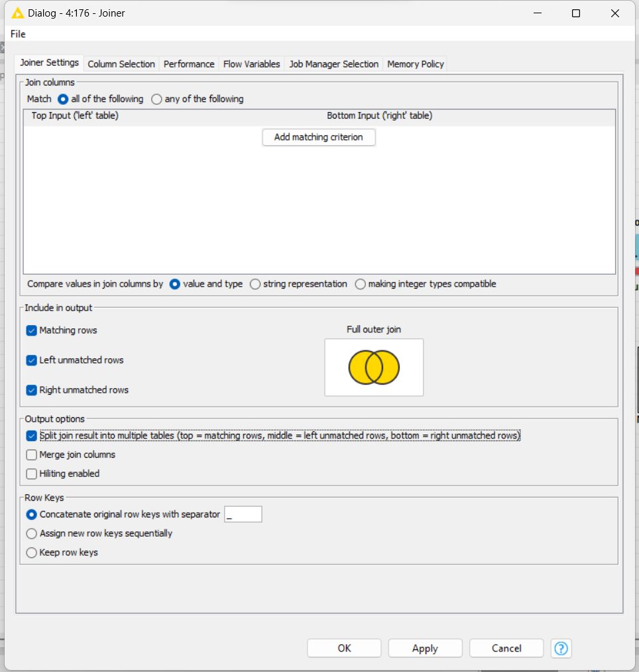Click the Bottom Input ('right' table) header
The width and height of the screenshot is (639, 672).
[379, 115]
